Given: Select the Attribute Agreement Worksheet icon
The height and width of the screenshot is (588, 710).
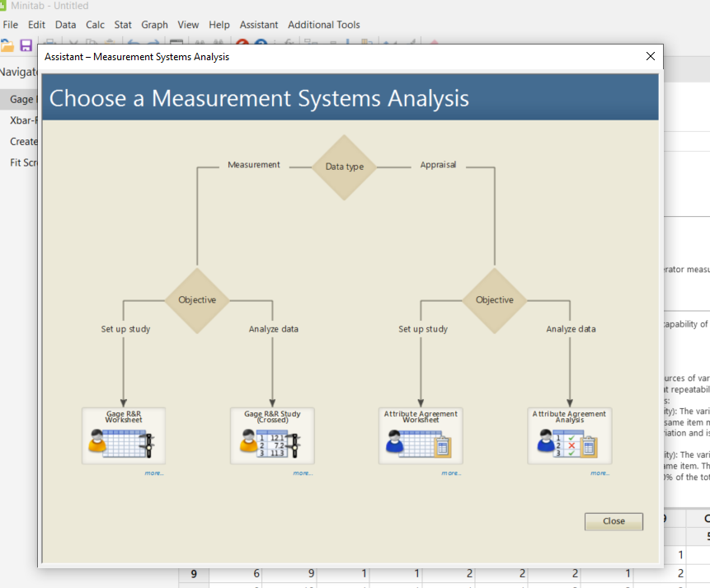Looking at the screenshot, I should pyautogui.click(x=421, y=435).
